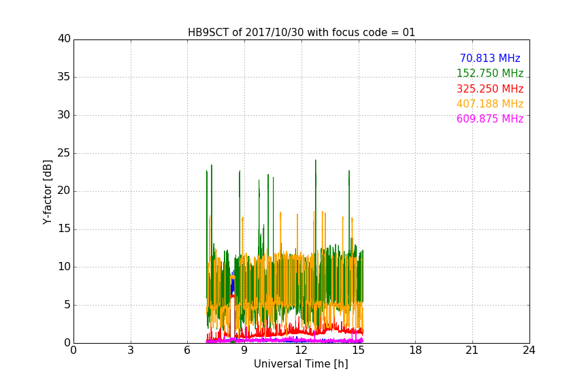This screenshot has height=392, width=588.
Task: Click the chart title HB9SCT of 2017/10/30
Action: point(301,33)
